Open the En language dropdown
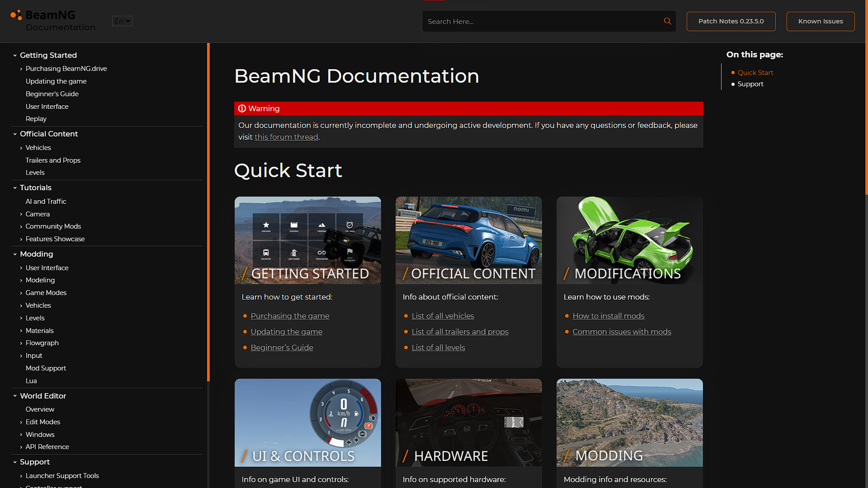868x488 pixels. point(122,21)
